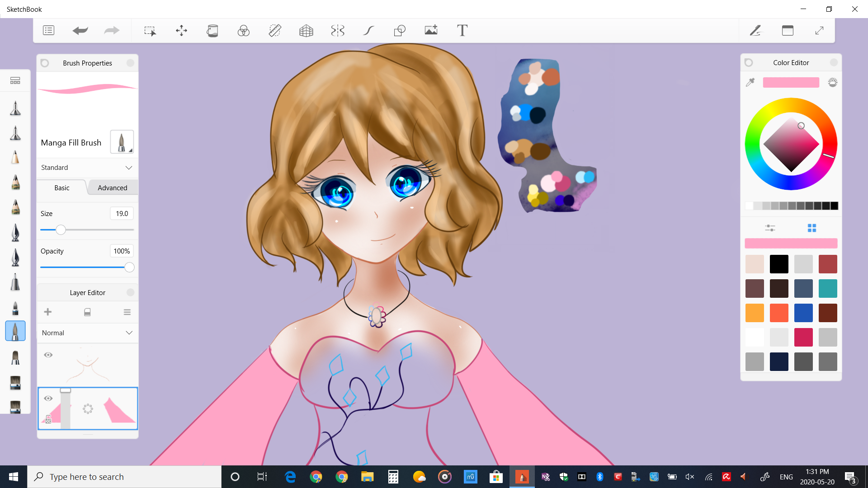
Task: Select the Flood Fill bucket tool
Action: 212,30
